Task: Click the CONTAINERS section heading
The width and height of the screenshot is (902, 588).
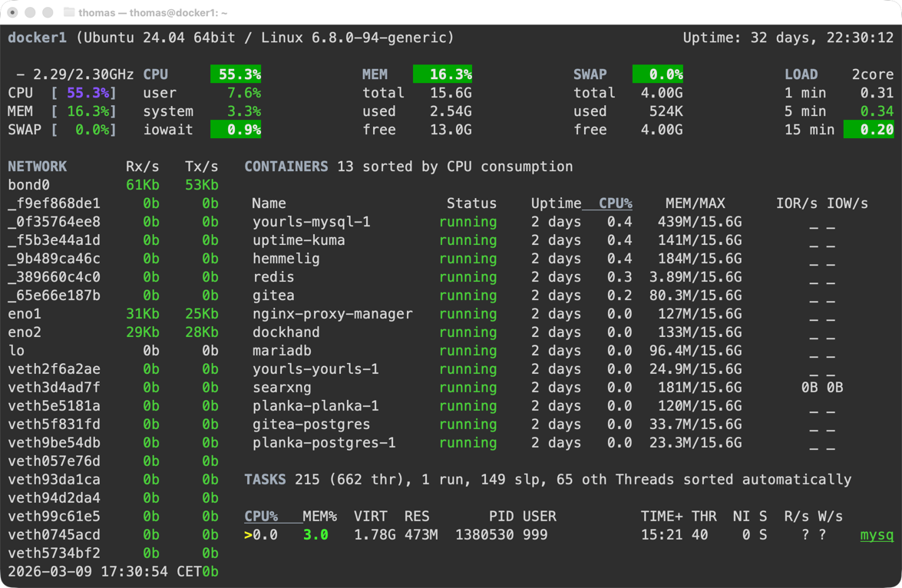Action: (286, 167)
